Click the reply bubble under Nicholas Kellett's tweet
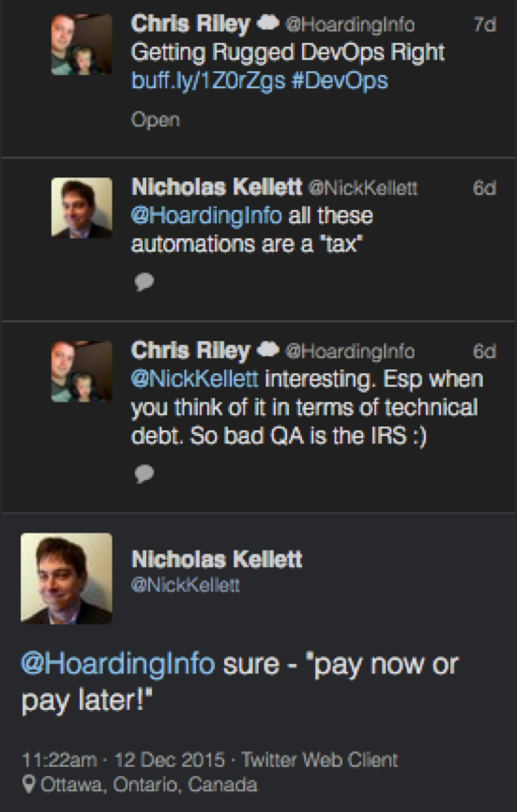 tap(144, 281)
